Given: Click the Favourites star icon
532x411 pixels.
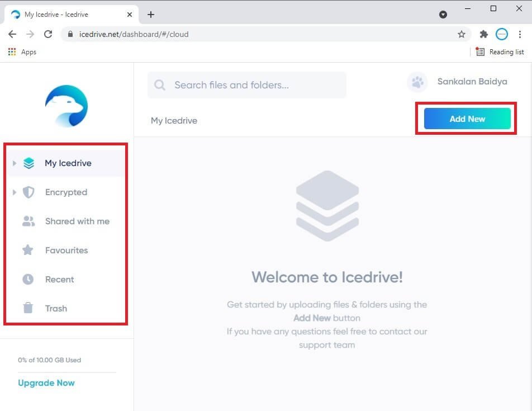Looking at the screenshot, I should 28,250.
